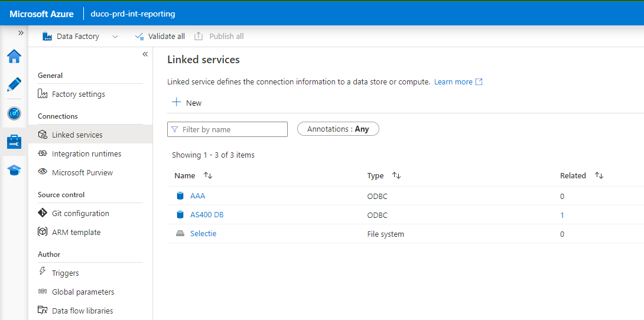Image resolution: width=644 pixels, height=320 pixels.
Task: Click the Integration runtimes icon
Action: tap(43, 154)
